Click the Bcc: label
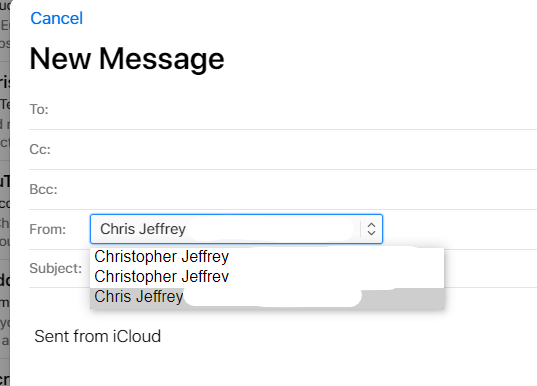Screen dimensions: 537x386 (43, 189)
